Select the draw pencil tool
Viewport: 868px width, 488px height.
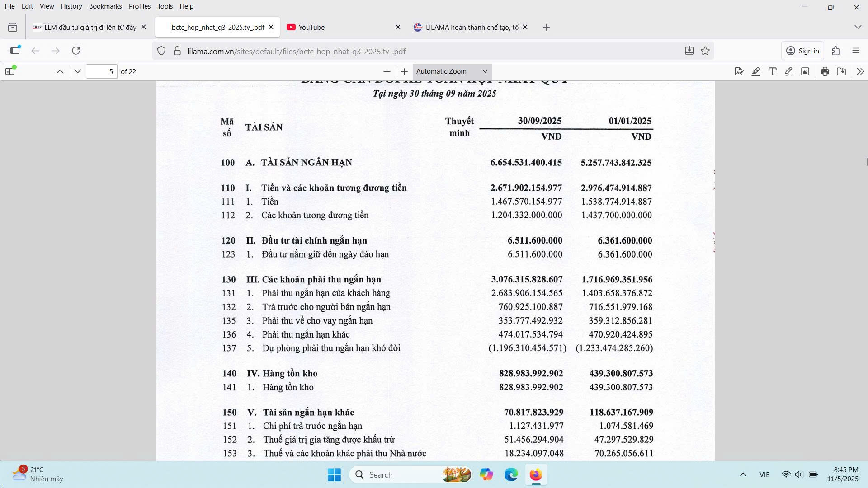click(788, 71)
